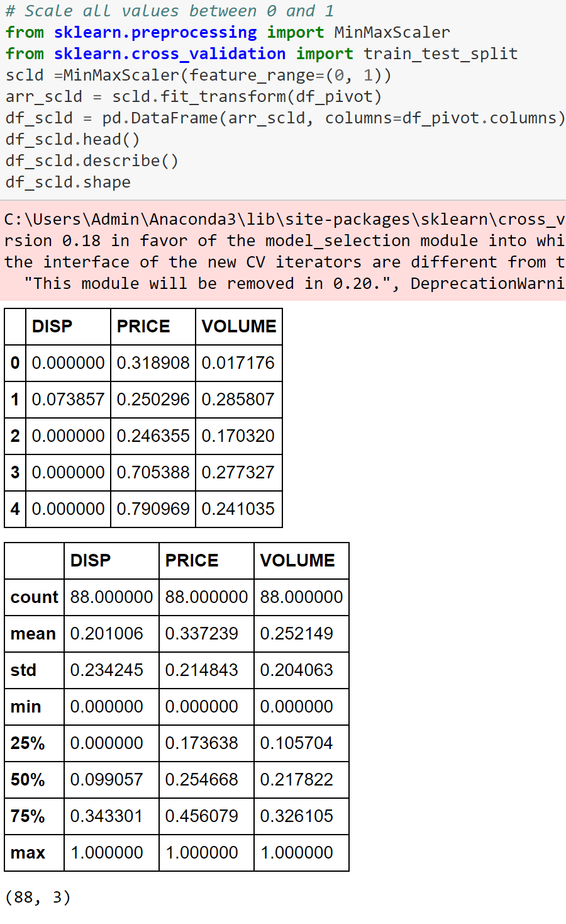Select the VOLUME value 0.285807
The width and height of the screenshot is (566, 924).
point(238,399)
